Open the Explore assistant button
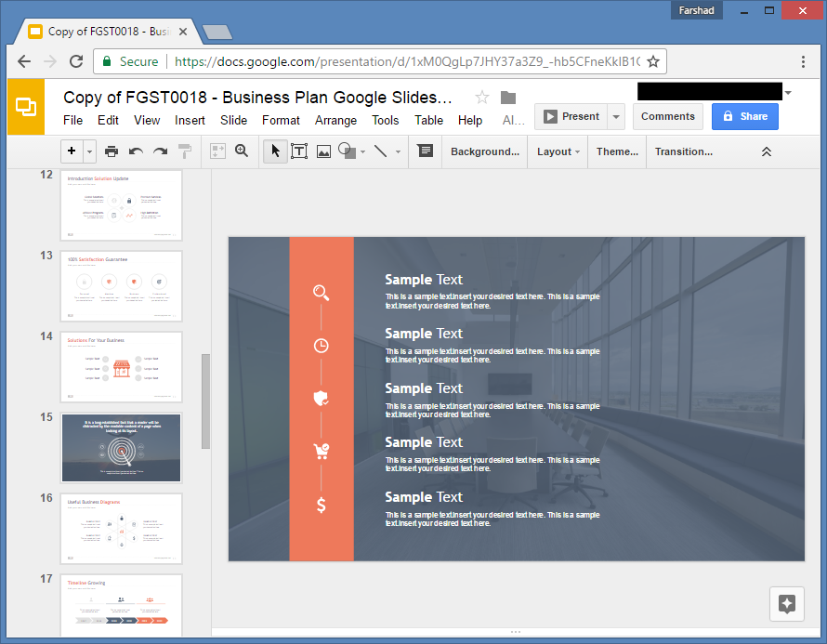 (786, 603)
